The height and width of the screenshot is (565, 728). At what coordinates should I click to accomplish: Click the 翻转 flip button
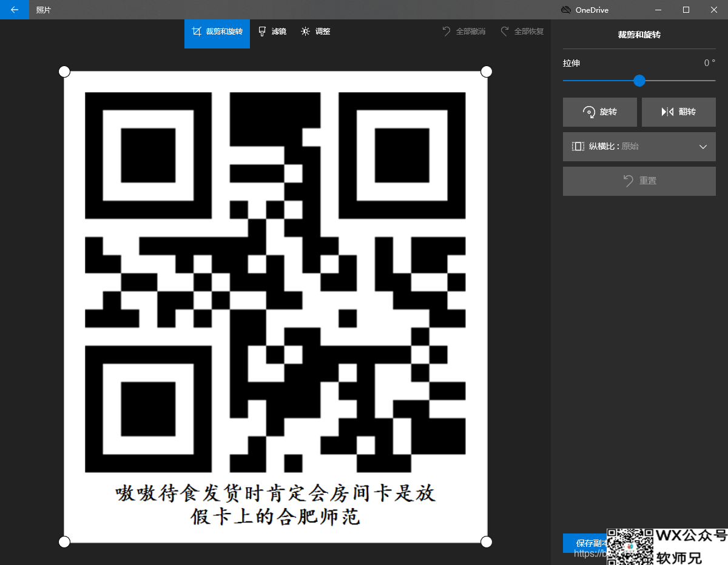pyautogui.click(x=679, y=112)
